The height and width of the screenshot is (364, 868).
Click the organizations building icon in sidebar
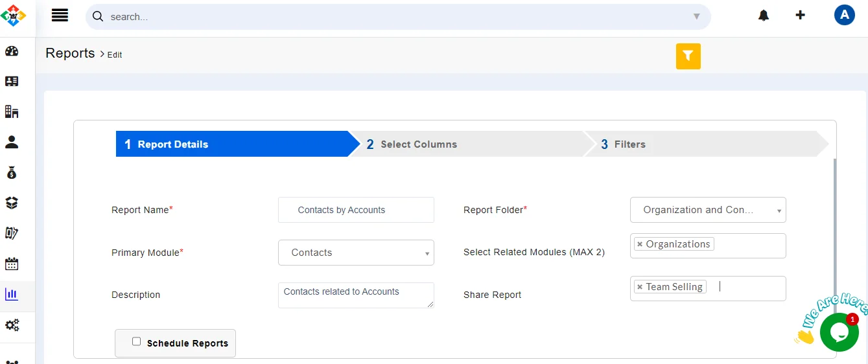[12, 111]
